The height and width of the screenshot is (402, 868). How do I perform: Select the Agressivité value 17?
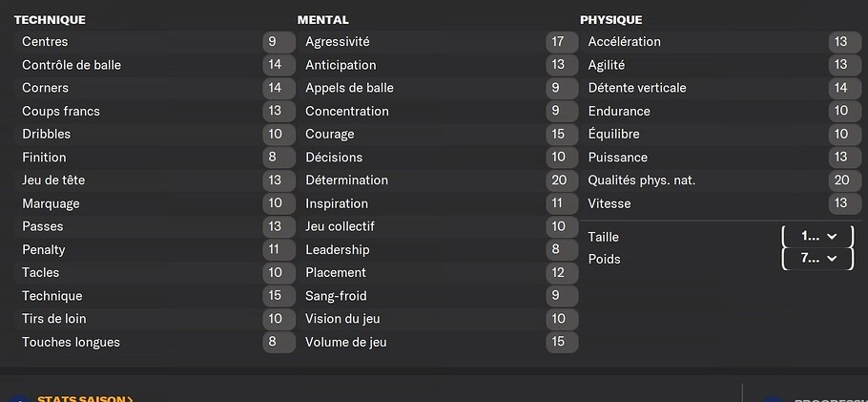pos(561,42)
